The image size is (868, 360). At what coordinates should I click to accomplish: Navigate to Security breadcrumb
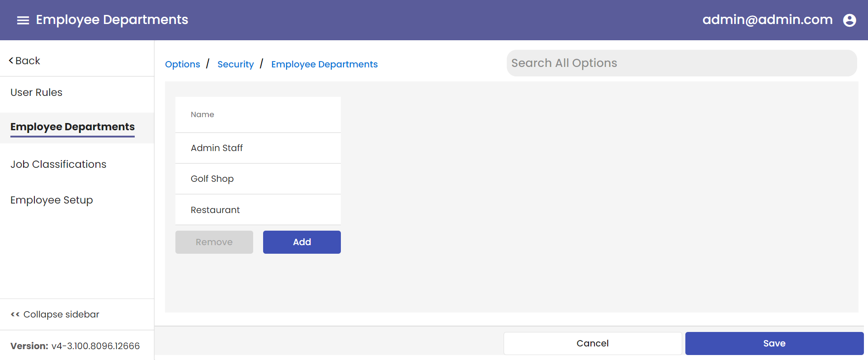[236, 64]
